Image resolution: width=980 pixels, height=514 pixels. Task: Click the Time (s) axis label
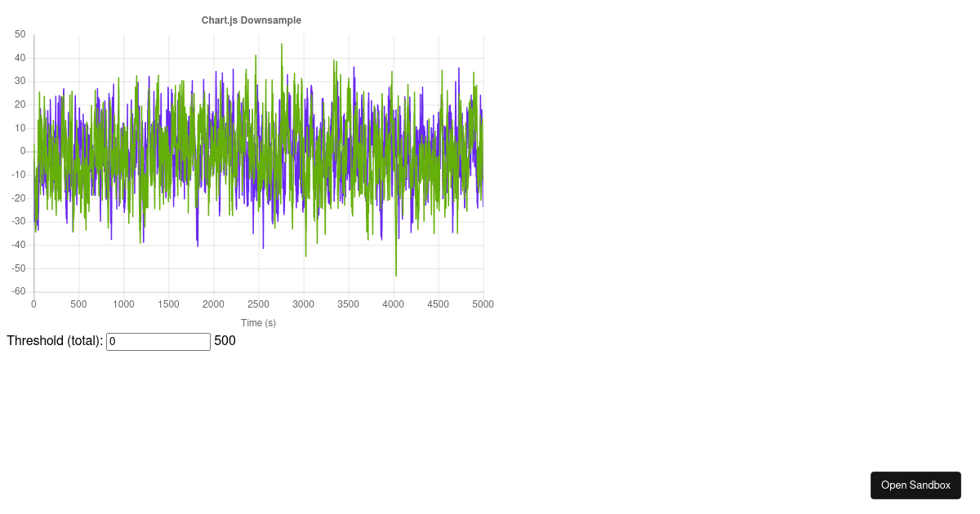259,322
